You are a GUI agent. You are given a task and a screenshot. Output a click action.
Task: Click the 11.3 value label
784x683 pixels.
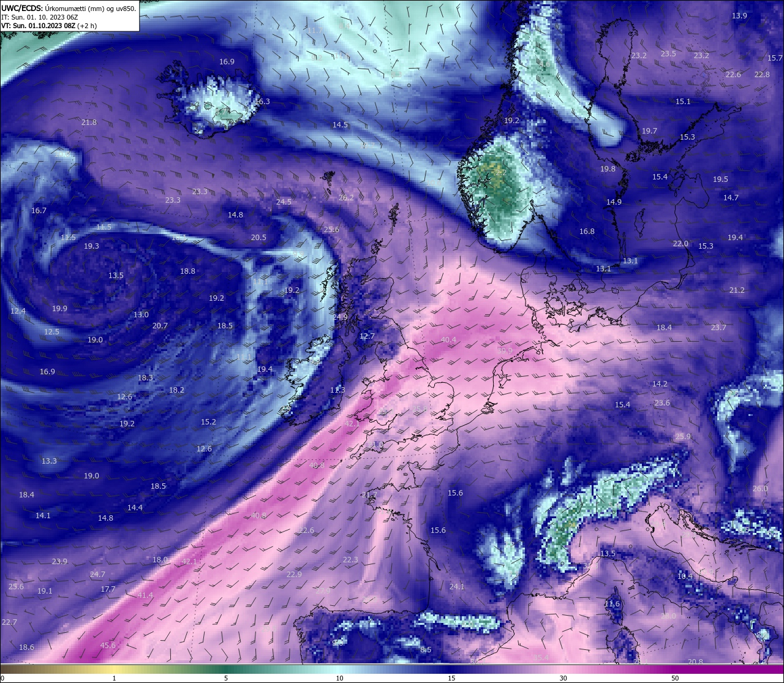click(x=337, y=390)
